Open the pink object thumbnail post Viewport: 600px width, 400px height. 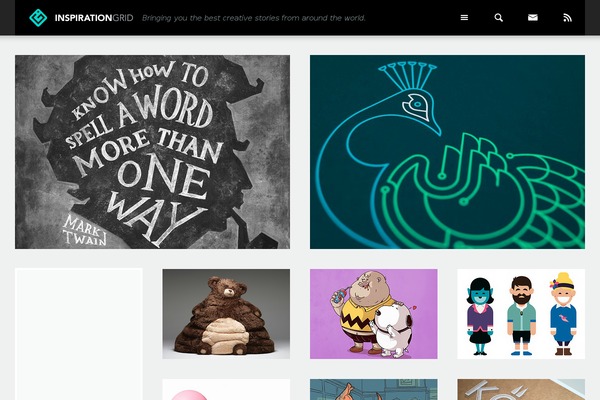point(226,389)
